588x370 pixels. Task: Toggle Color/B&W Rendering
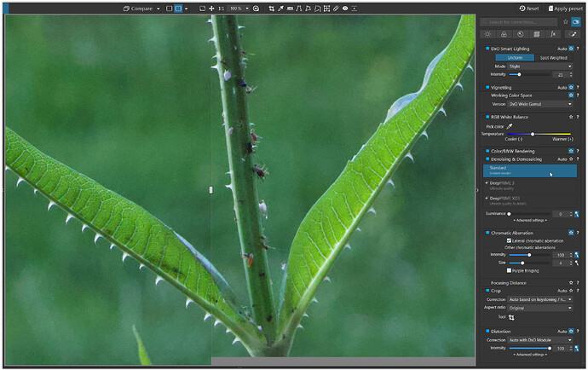tap(487, 151)
